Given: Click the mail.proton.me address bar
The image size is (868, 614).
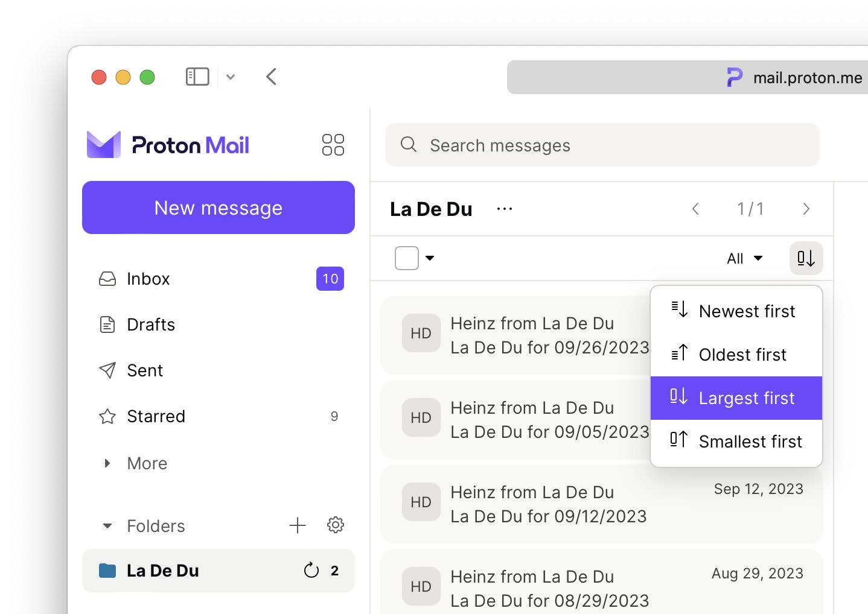Looking at the screenshot, I should 688,77.
